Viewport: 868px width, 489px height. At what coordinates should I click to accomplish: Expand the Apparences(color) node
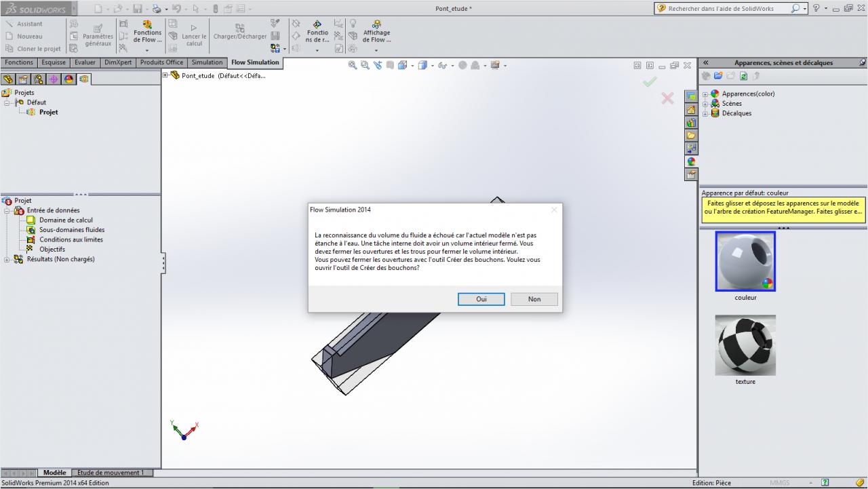click(x=705, y=94)
